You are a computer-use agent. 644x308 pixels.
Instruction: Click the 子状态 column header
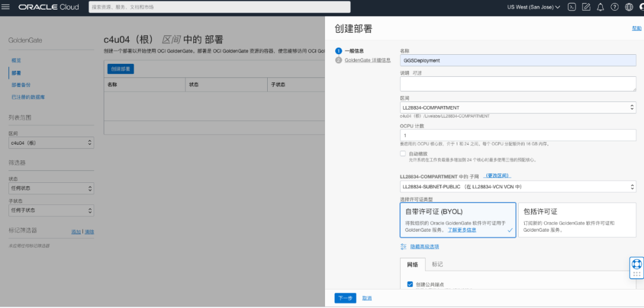click(278, 85)
